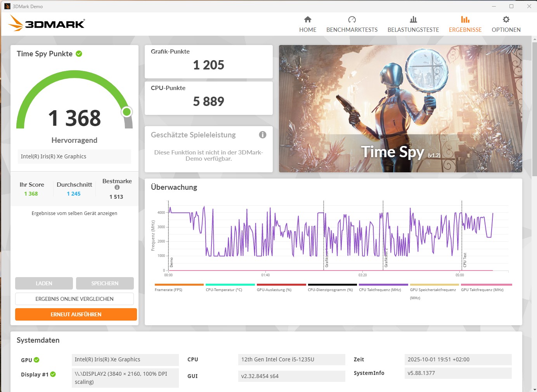Click the green validation check beside GPU
This screenshot has width=537, height=392.
tap(36, 360)
